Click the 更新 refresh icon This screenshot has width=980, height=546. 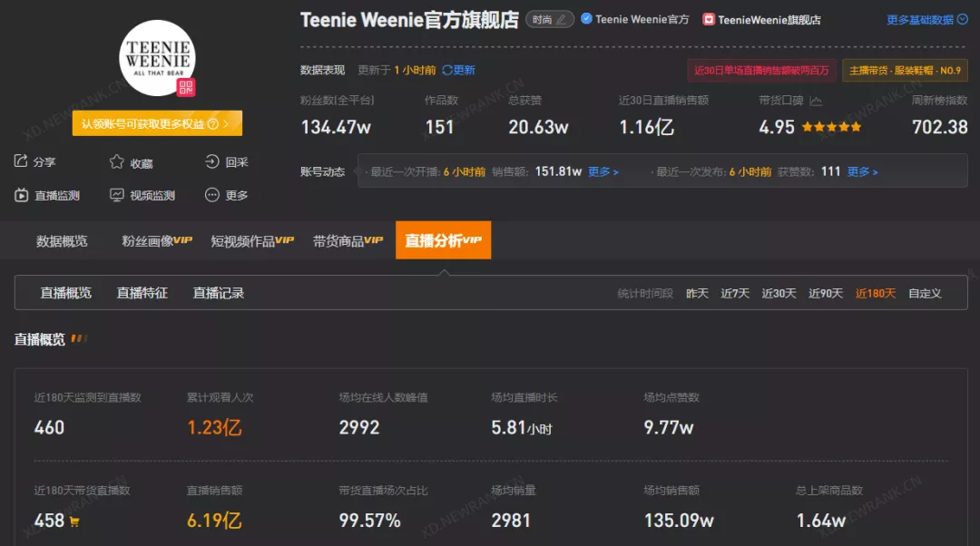446,70
